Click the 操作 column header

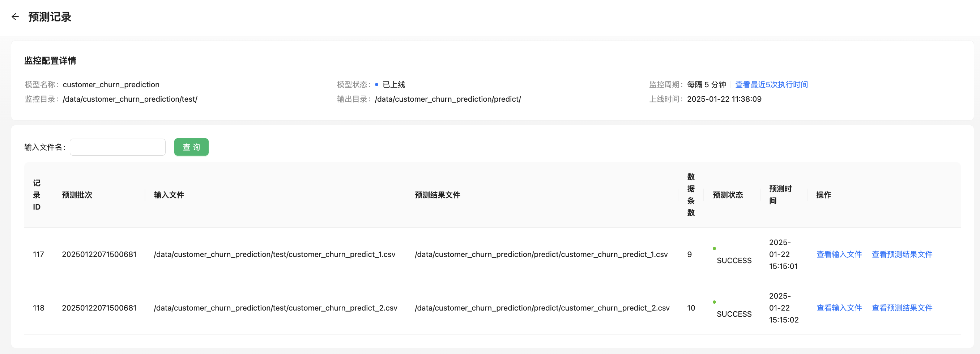pos(823,195)
